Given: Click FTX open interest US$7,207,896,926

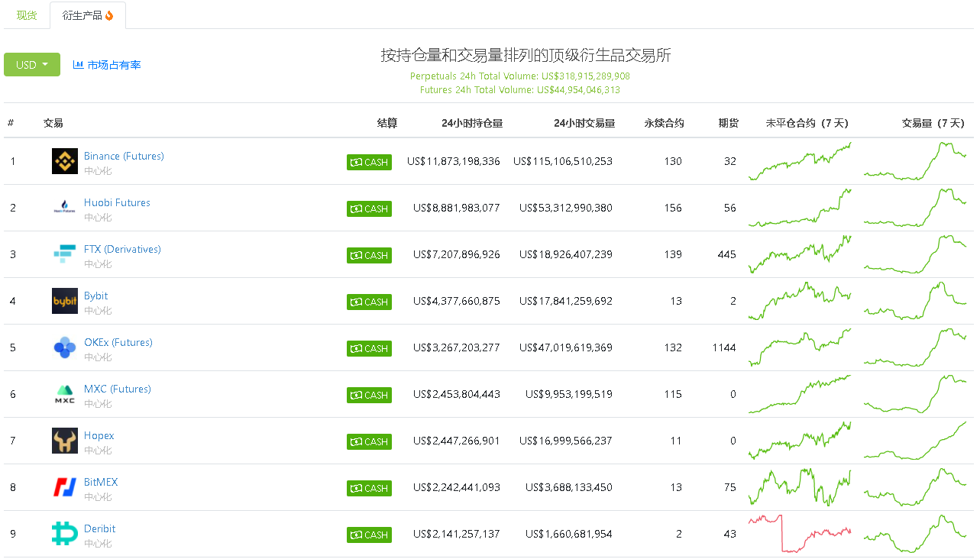Looking at the screenshot, I should pos(457,254).
